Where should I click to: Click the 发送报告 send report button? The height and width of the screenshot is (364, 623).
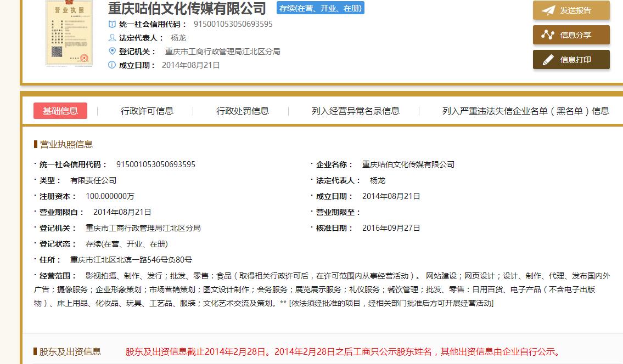pyautogui.click(x=571, y=10)
